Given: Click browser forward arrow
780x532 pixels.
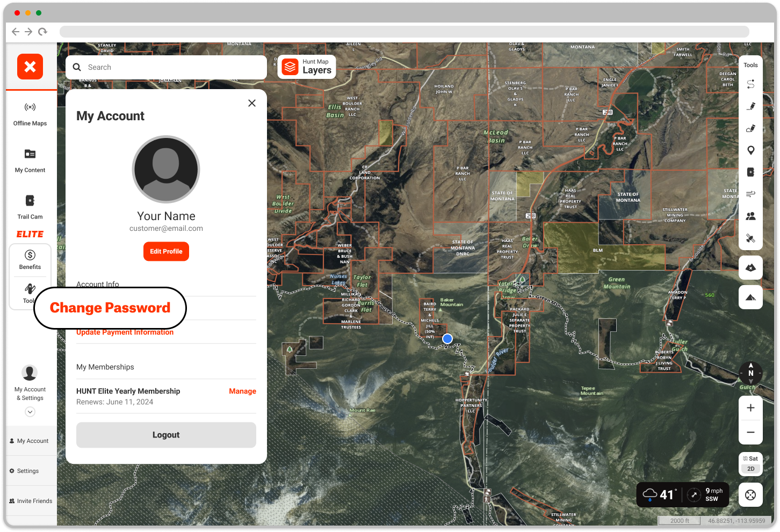Looking at the screenshot, I should [x=28, y=32].
